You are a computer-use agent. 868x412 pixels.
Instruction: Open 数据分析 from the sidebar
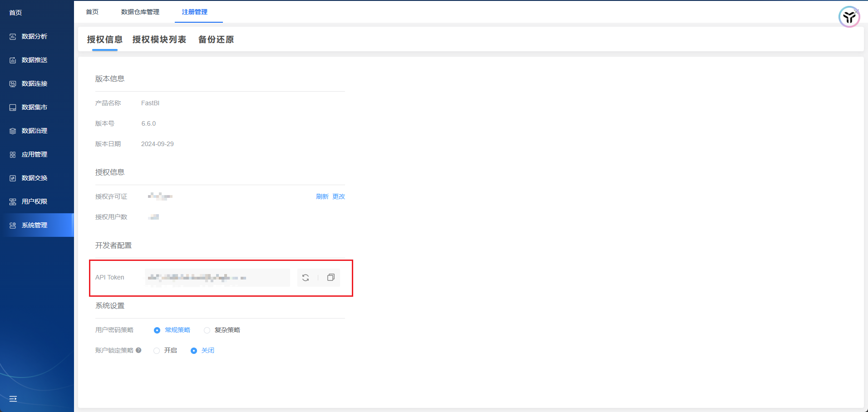(37, 36)
